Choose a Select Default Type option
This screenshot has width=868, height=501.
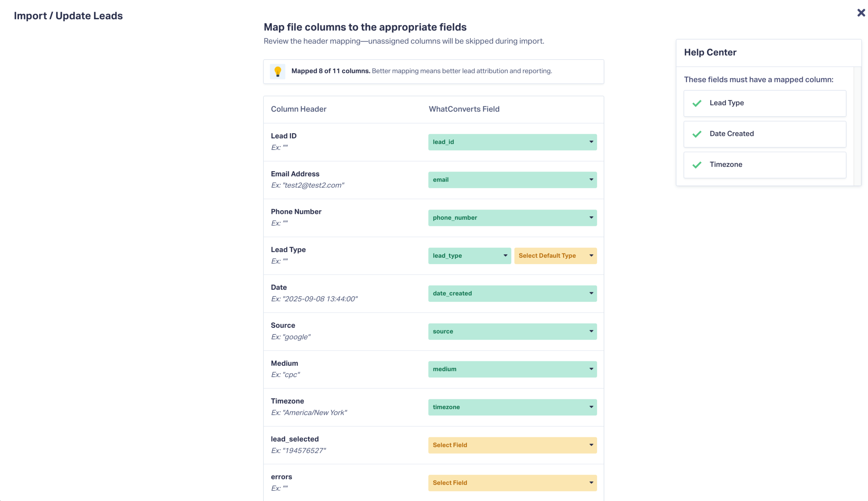click(555, 256)
